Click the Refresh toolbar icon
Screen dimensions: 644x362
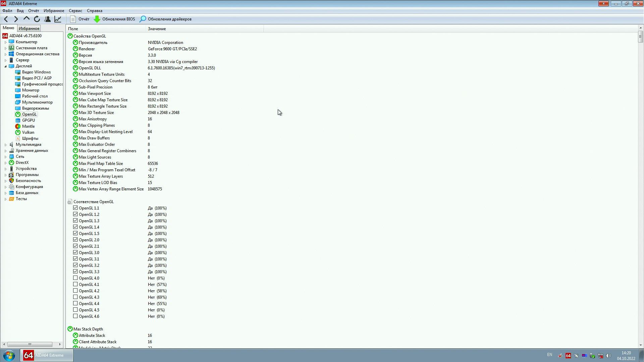tap(37, 19)
